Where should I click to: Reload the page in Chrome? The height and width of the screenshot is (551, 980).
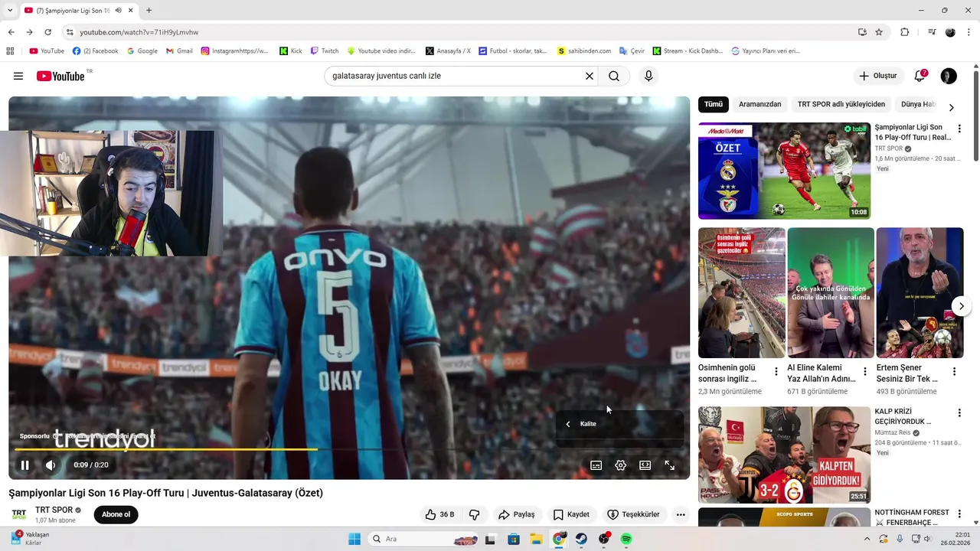(47, 32)
